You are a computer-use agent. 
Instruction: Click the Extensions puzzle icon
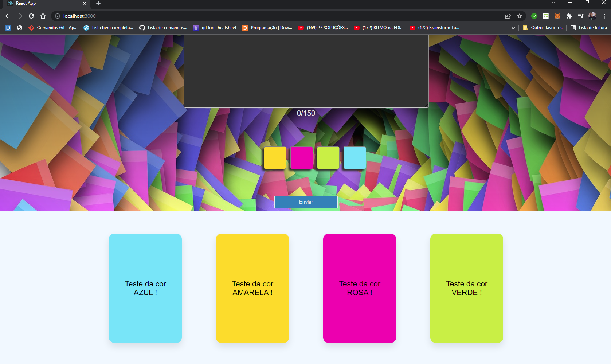click(569, 16)
